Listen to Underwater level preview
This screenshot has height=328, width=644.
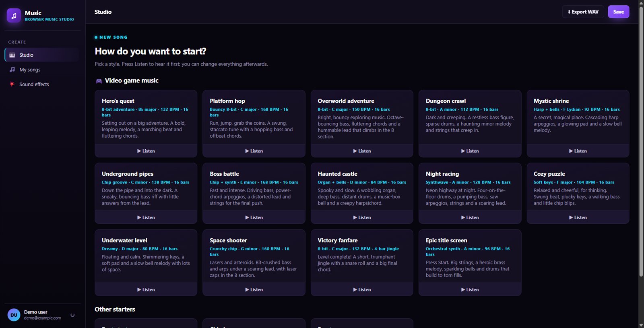click(x=146, y=289)
